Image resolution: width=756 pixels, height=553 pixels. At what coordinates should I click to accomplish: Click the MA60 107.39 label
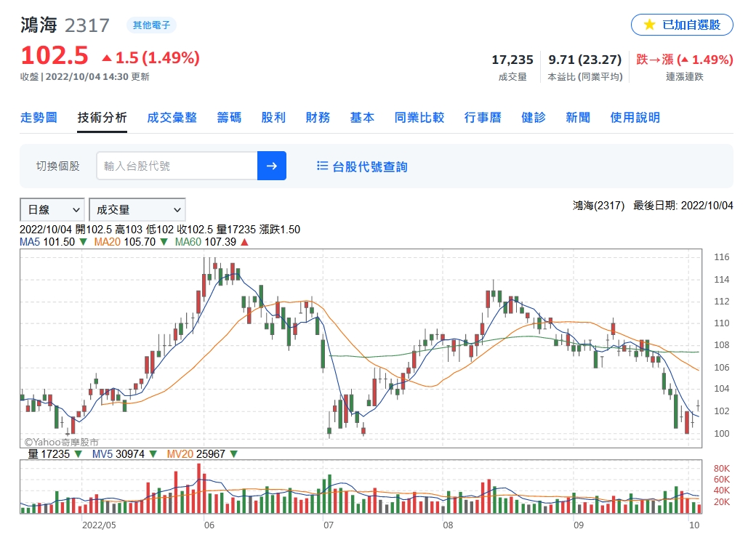coord(206,242)
